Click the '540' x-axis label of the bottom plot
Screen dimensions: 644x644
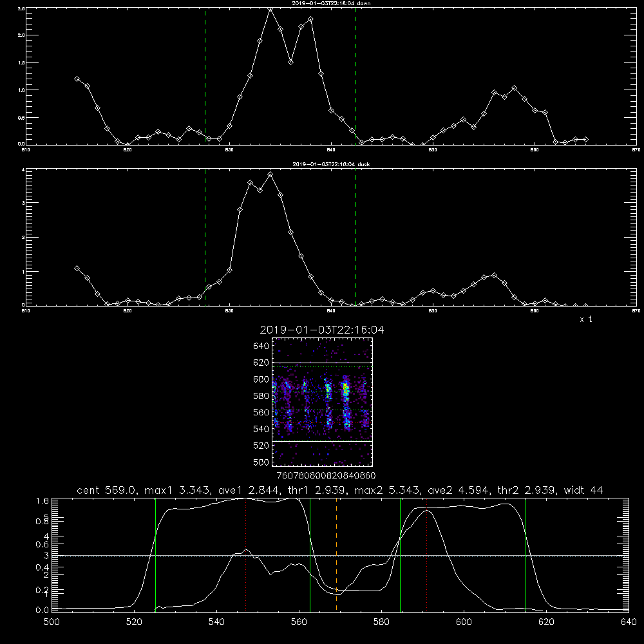(x=216, y=622)
